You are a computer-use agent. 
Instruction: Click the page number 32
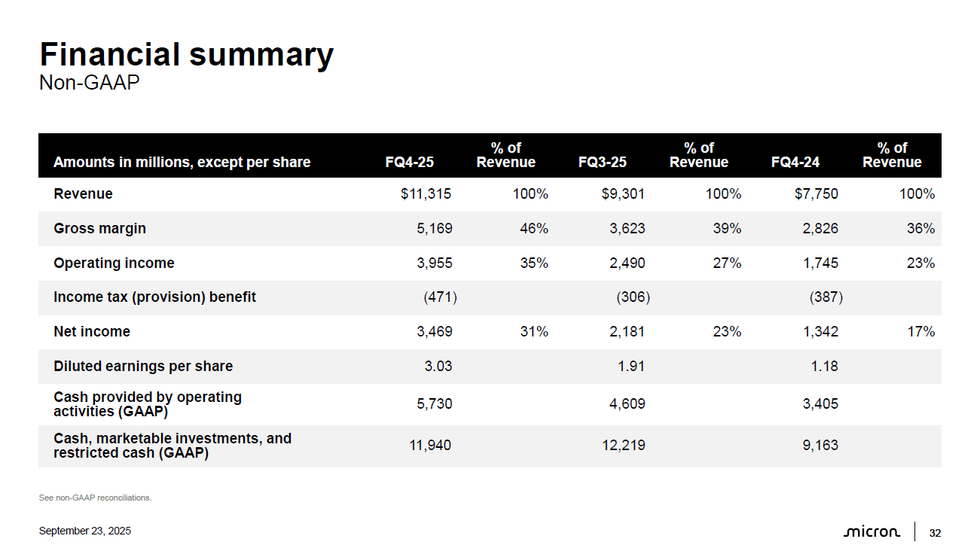coord(935,533)
